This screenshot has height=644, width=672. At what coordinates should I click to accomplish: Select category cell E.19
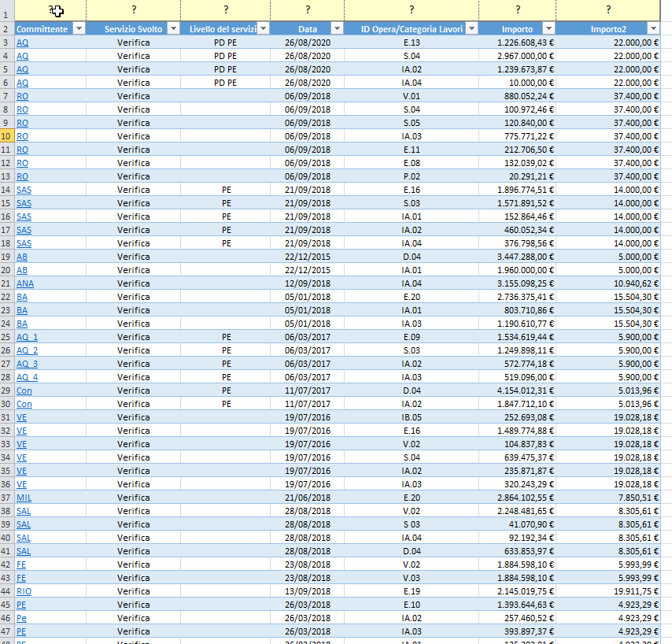tap(412, 590)
